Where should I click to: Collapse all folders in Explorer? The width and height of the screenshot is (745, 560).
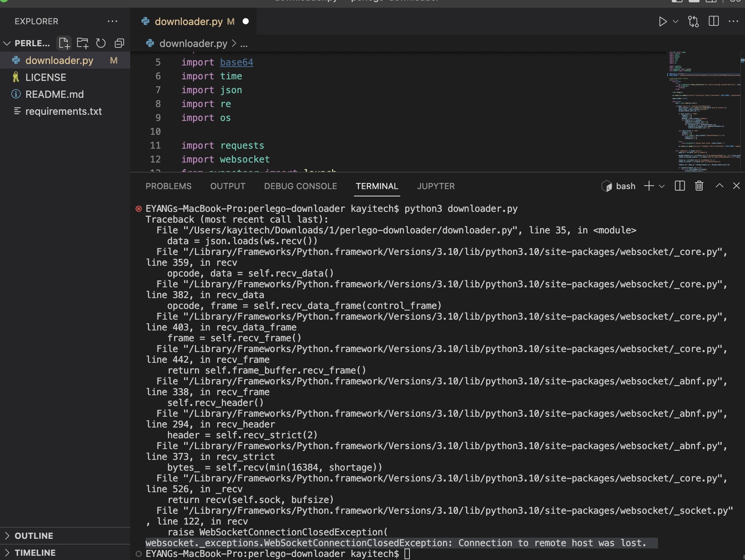(119, 43)
